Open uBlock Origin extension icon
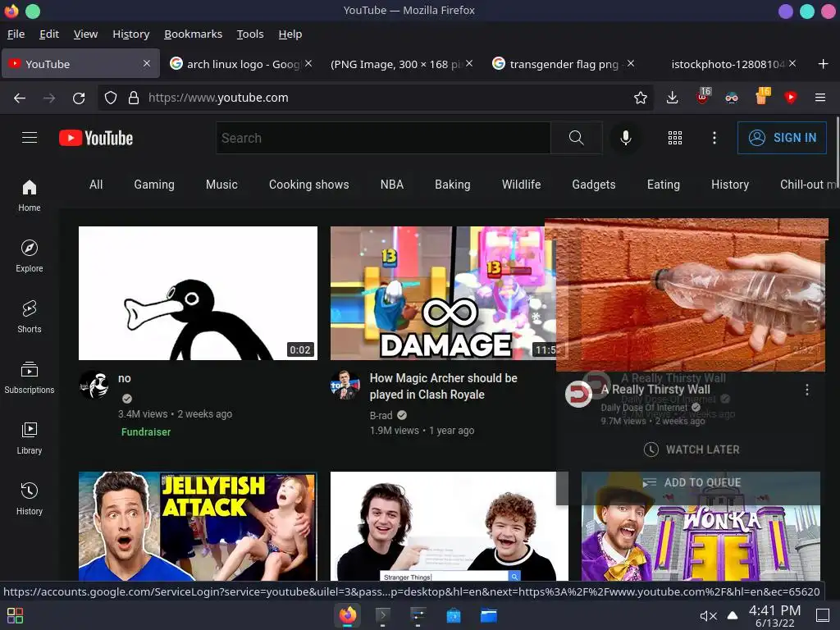This screenshot has height=630, width=840. tap(703, 97)
